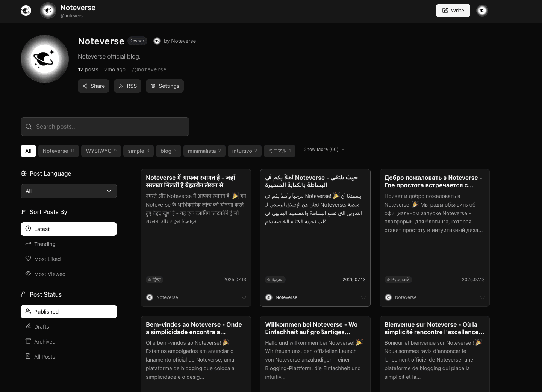Filter to Published posts
The width and height of the screenshot is (542, 392).
tap(69, 312)
